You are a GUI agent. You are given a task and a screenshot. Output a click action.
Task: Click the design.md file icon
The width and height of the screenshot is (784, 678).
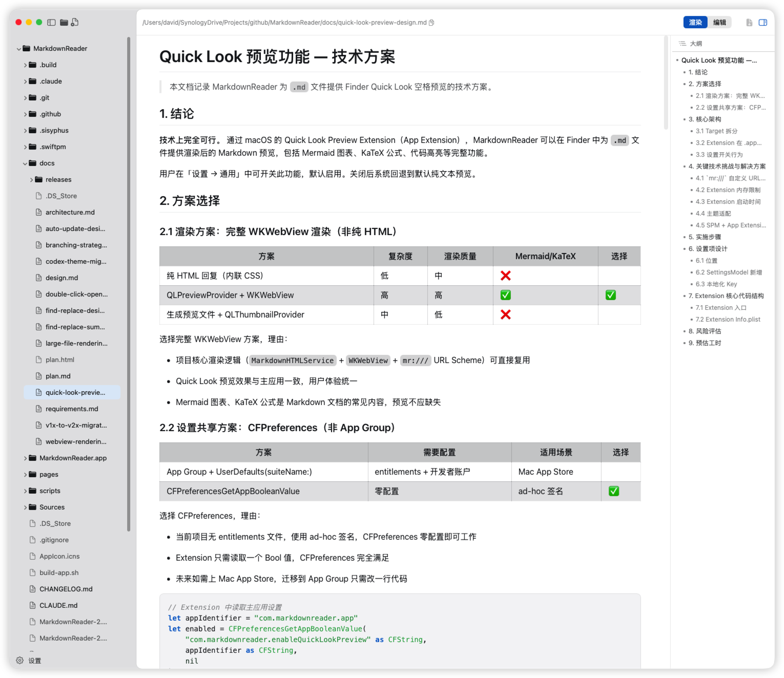(x=39, y=278)
